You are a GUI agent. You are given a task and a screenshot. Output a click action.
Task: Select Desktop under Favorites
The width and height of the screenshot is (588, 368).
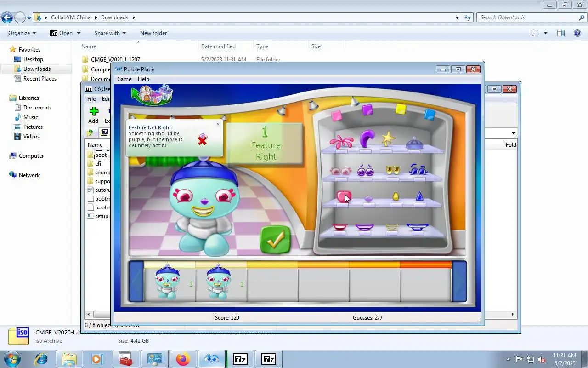pos(33,59)
